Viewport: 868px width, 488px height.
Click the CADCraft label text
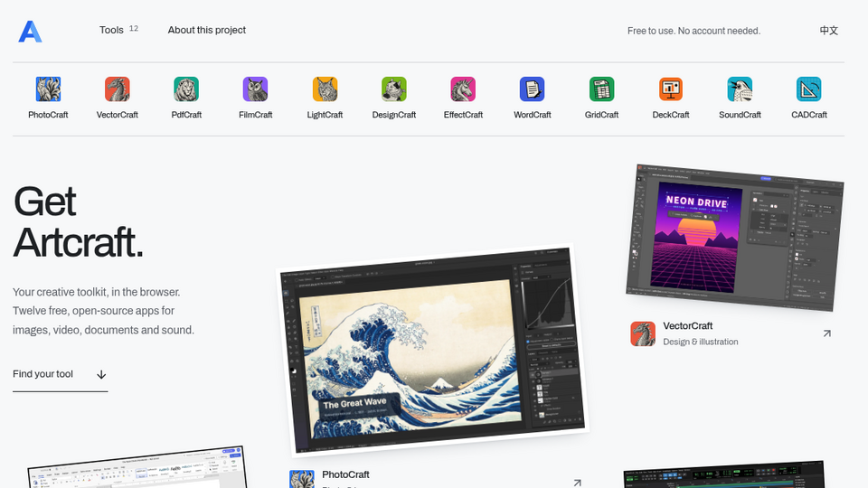tap(809, 115)
